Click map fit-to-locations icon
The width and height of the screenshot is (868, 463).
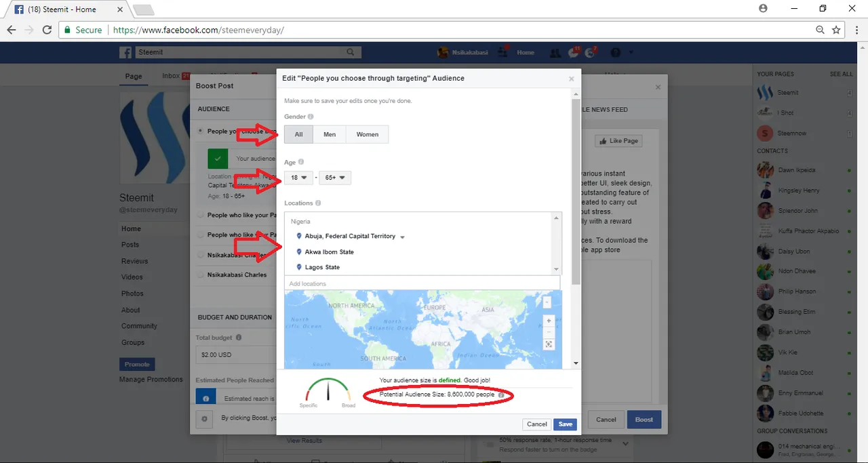click(x=549, y=344)
